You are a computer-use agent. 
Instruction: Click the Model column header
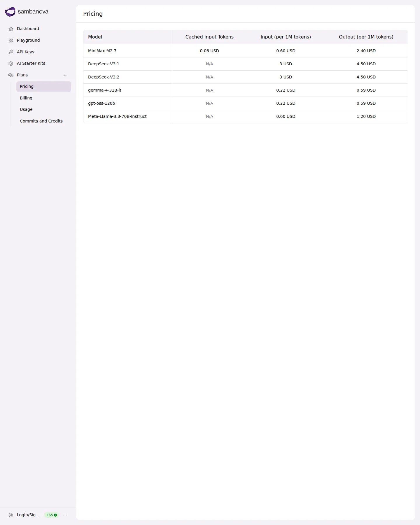pos(95,37)
